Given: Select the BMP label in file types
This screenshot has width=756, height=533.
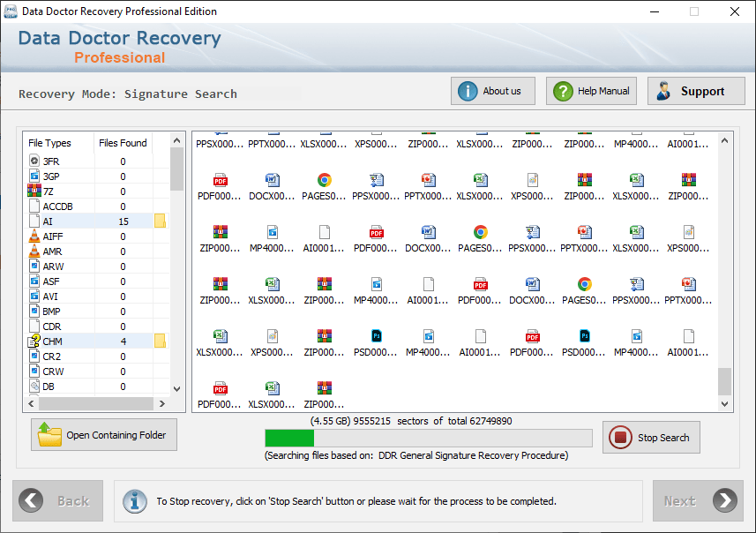Looking at the screenshot, I should pos(51,312).
